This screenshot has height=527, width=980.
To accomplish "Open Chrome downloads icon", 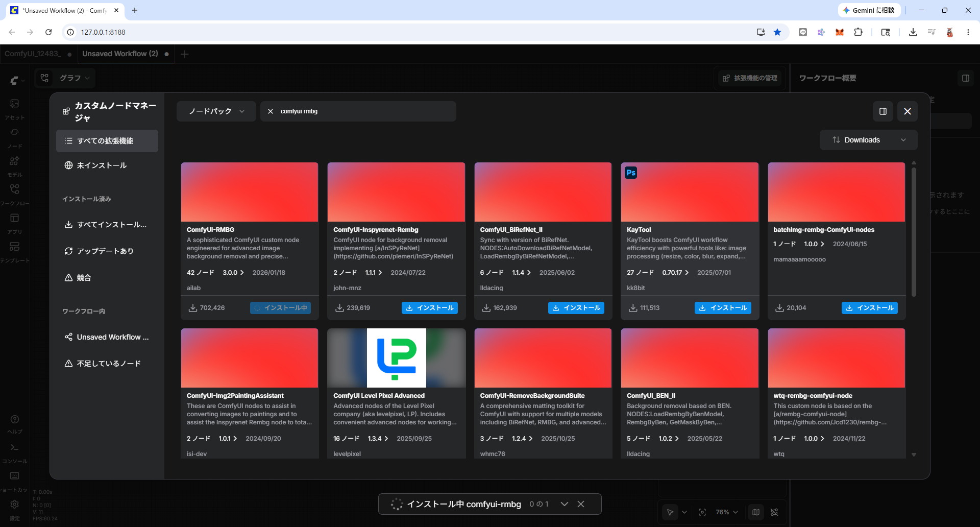I will click(x=913, y=32).
